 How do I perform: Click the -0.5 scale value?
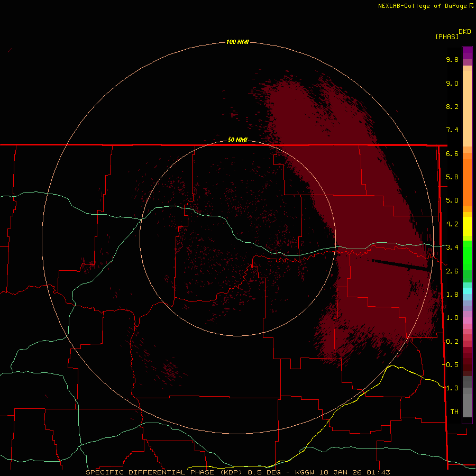(451, 365)
